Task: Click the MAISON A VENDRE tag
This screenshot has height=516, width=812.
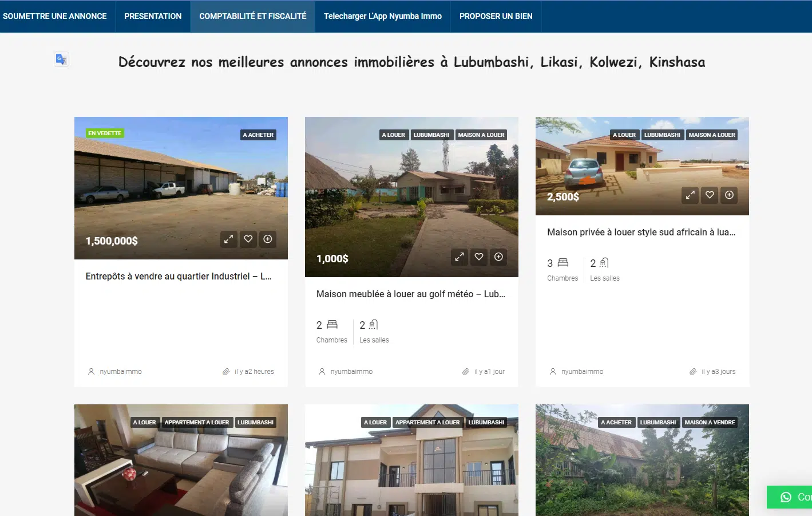Action: (x=710, y=423)
